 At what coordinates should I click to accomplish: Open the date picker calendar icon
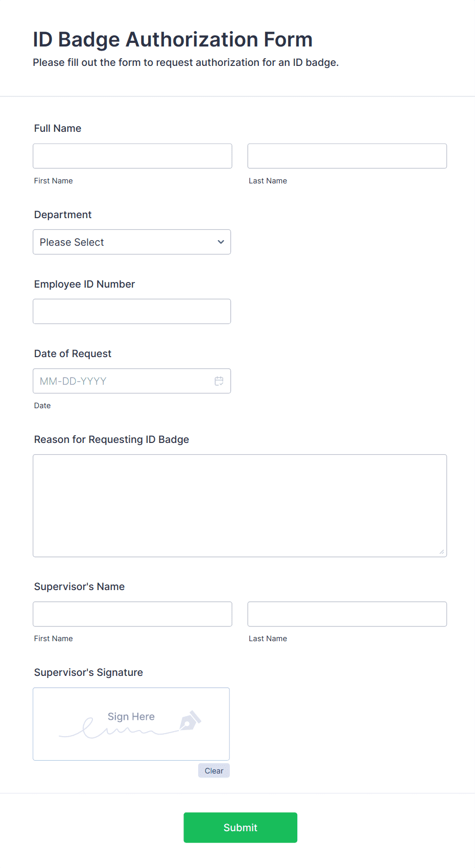tap(219, 381)
